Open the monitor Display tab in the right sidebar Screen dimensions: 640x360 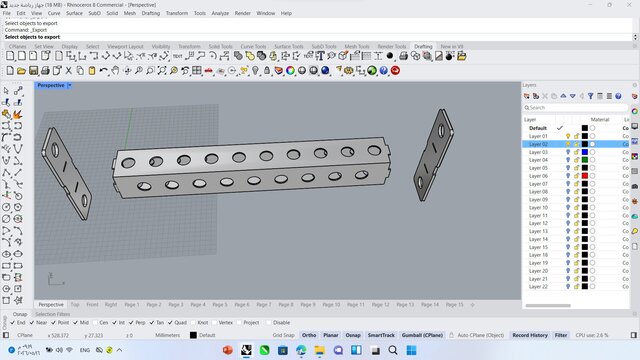pos(635,127)
